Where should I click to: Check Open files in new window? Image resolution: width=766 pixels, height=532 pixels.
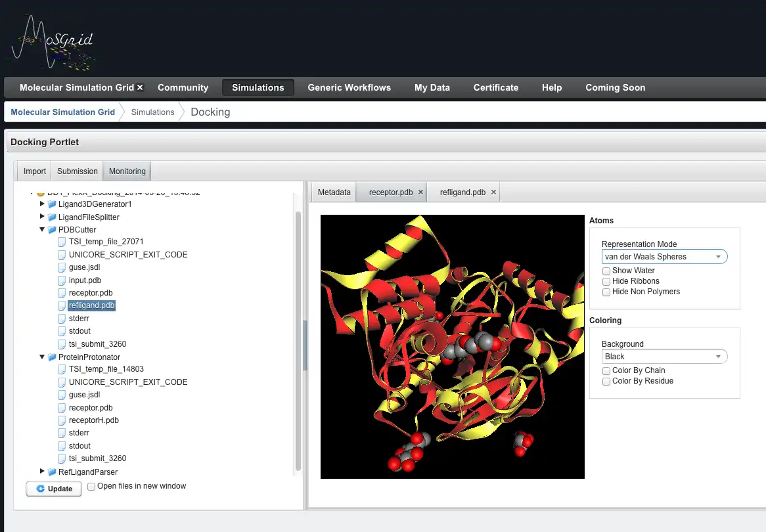[91, 487]
